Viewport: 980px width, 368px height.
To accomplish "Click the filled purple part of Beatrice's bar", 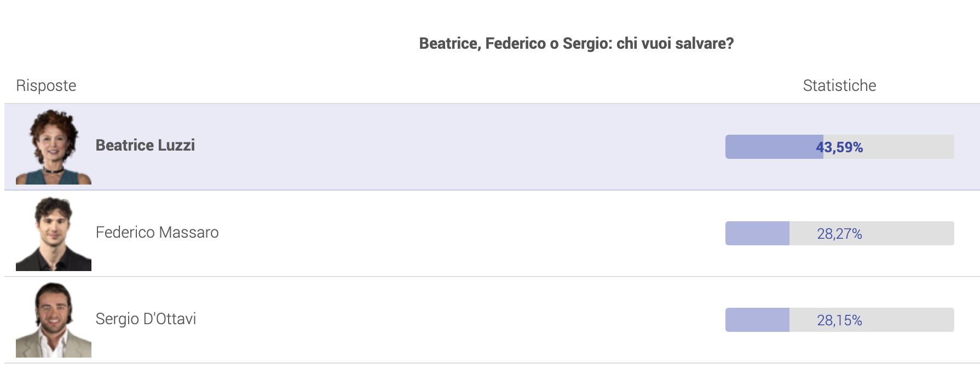I will pos(770,147).
